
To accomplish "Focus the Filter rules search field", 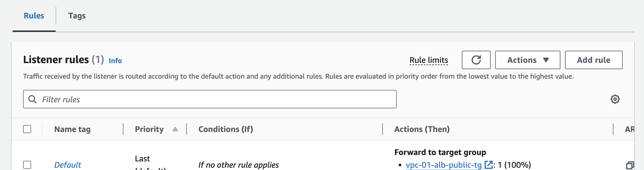I will coord(216,99).
